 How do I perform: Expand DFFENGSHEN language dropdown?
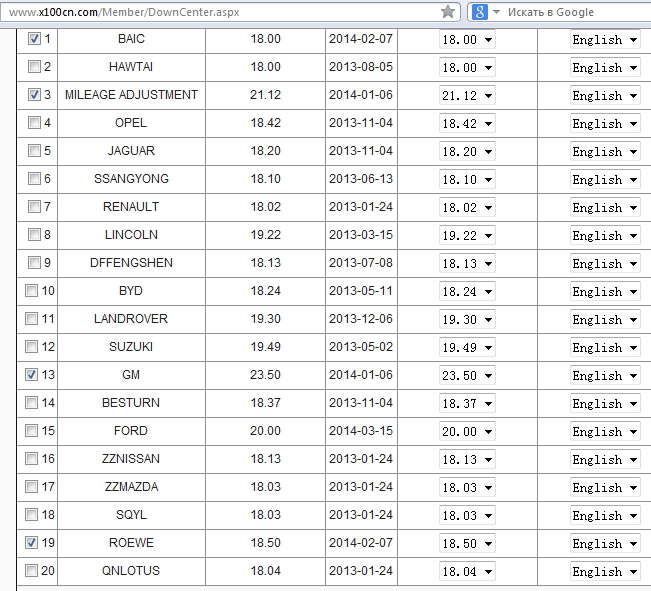click(605, 264)
